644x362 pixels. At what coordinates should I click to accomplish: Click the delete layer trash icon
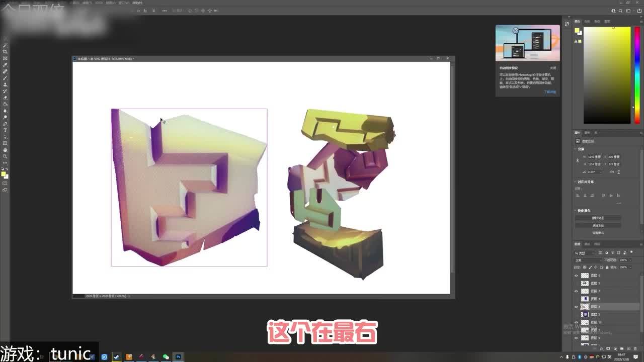point(636,348)
